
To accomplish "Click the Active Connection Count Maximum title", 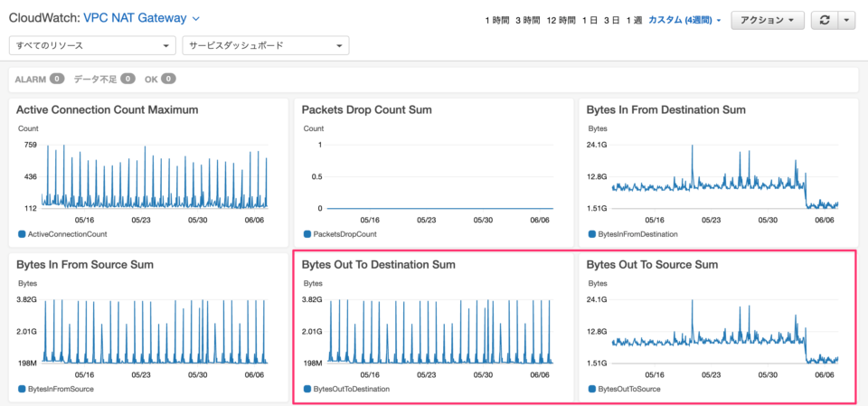I will (108, 109).
